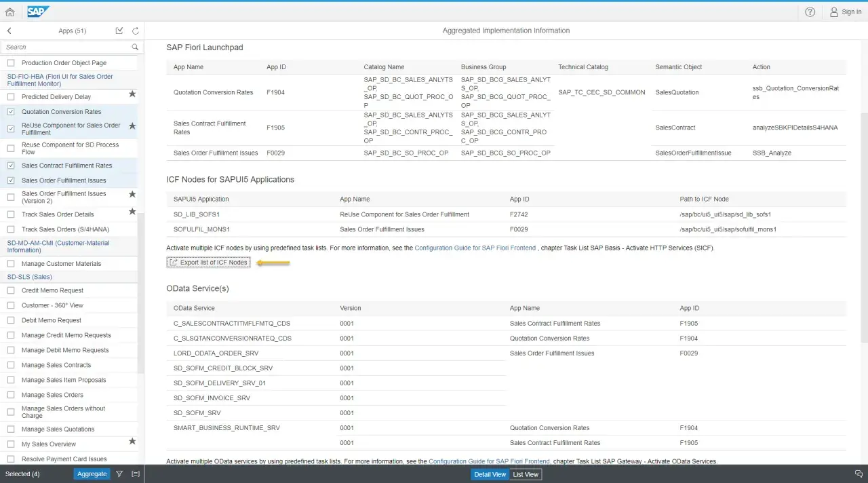
Task: Collapse the SD-SLS (Sales) group header
Action: 68,277
